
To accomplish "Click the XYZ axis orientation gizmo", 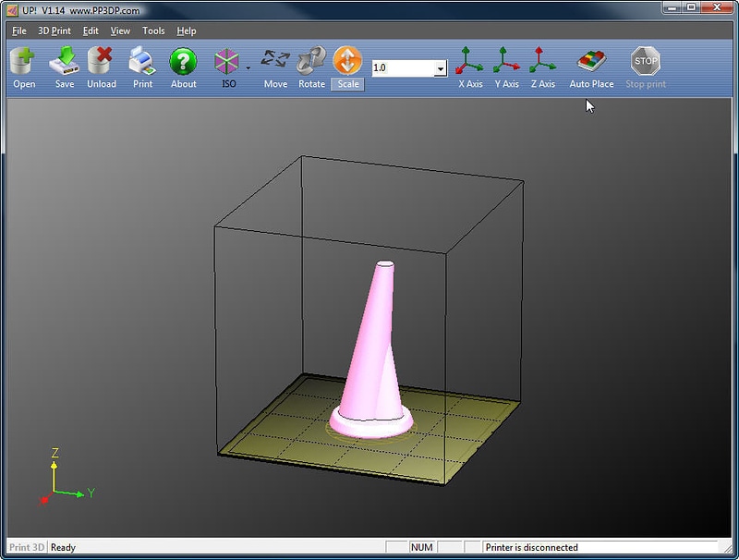I will (x=66, y=477).
